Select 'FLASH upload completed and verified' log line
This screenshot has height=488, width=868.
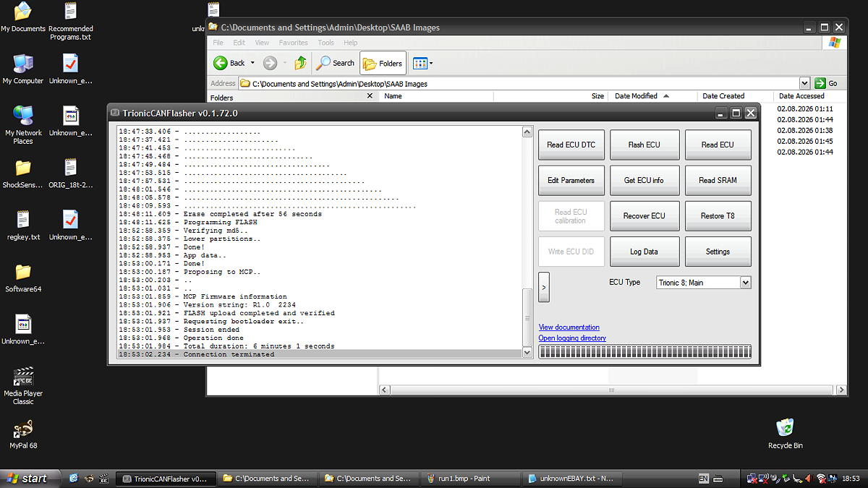(x=319, y=313)
